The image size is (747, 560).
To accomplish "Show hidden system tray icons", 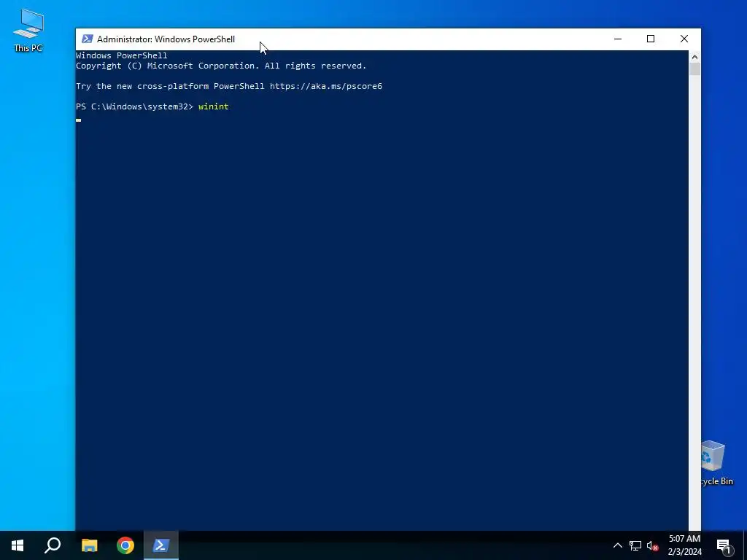I will click(x=617, y=545).
